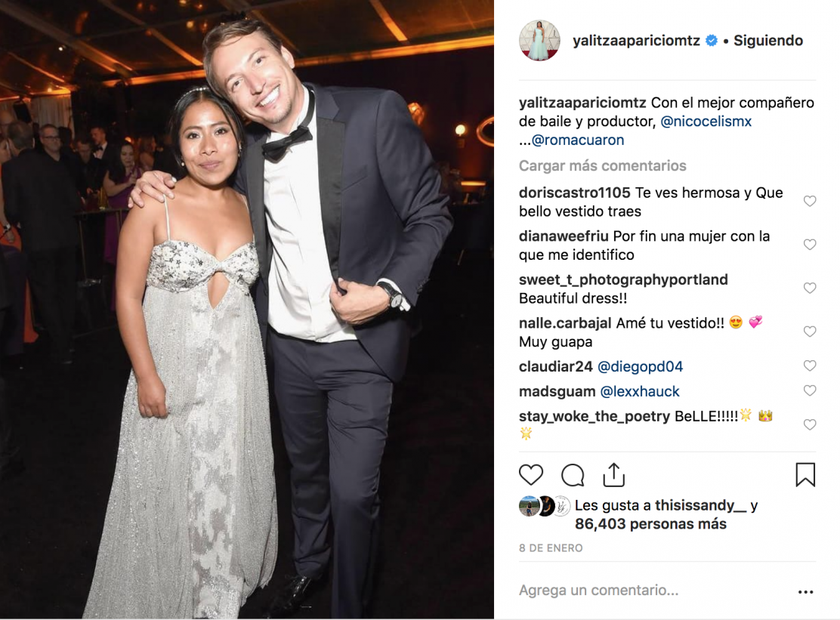Click the Siguiendo following button

[x=768, y=41]
